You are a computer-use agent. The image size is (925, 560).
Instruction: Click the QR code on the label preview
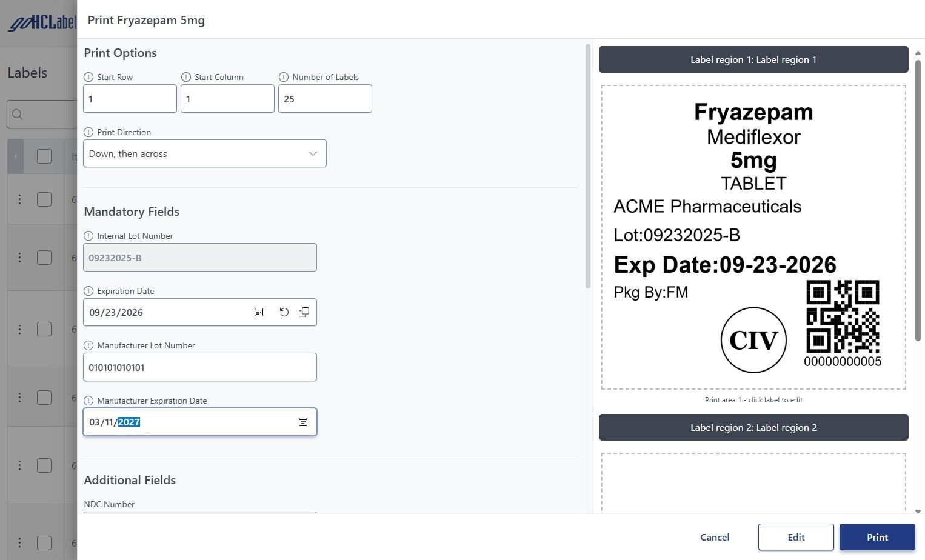843,316
